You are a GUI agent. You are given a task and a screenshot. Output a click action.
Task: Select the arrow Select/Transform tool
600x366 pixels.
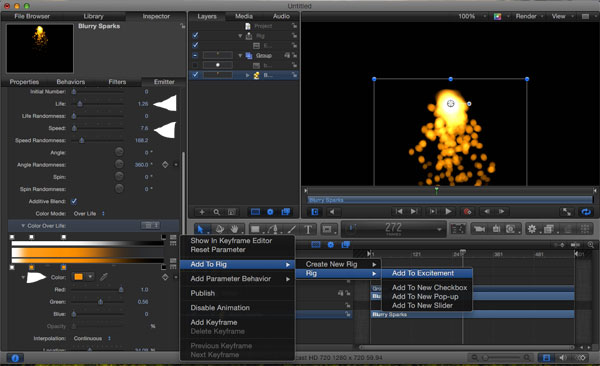tap(200, 229)
